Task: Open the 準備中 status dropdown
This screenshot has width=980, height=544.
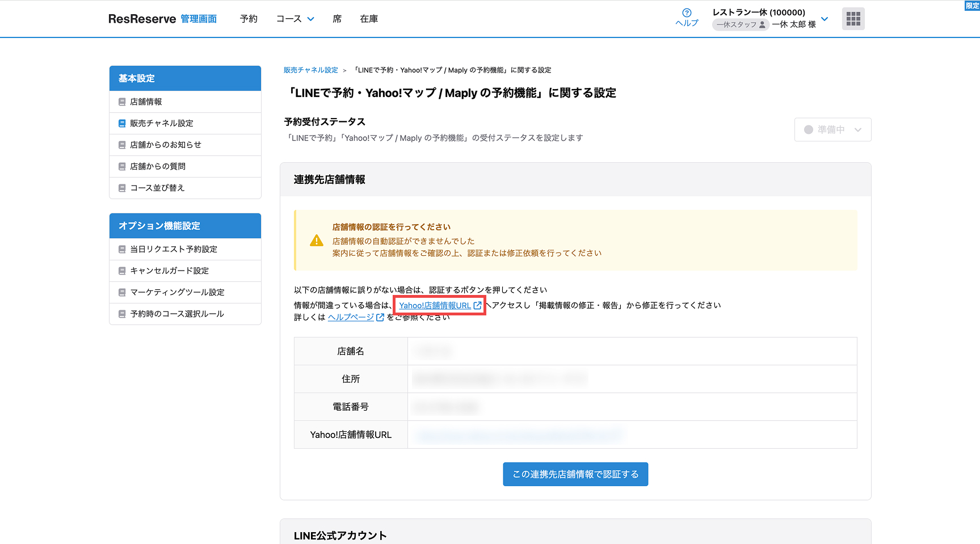Action: (x=832, y=129)
